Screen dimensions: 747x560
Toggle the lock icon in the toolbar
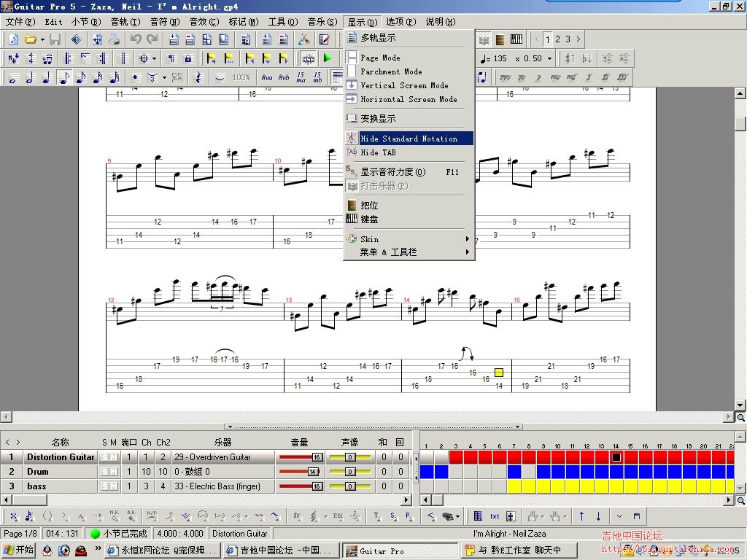(x=188, y=58)
